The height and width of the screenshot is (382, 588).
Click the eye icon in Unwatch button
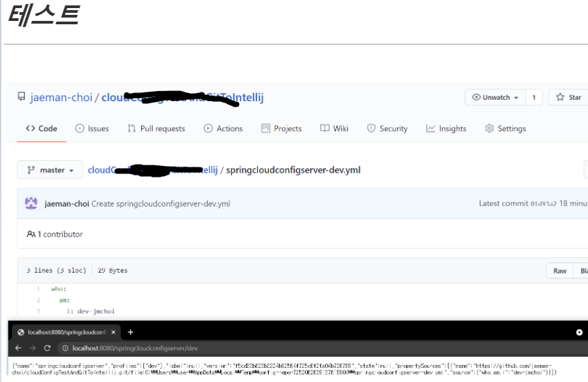pos(476,97)
